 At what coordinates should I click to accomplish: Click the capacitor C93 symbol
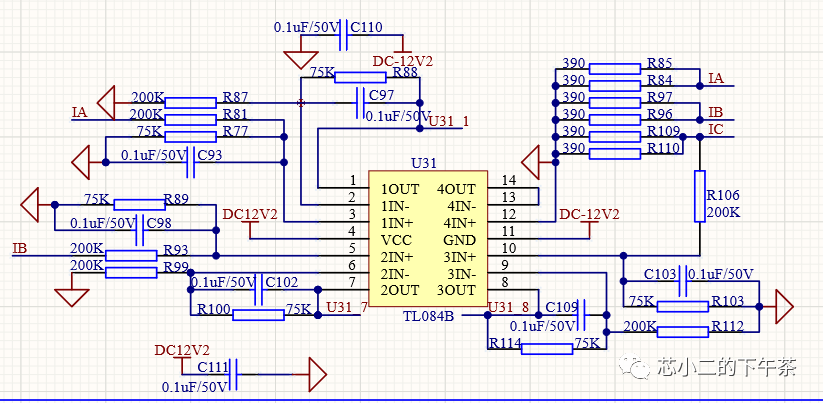[193, 163]
